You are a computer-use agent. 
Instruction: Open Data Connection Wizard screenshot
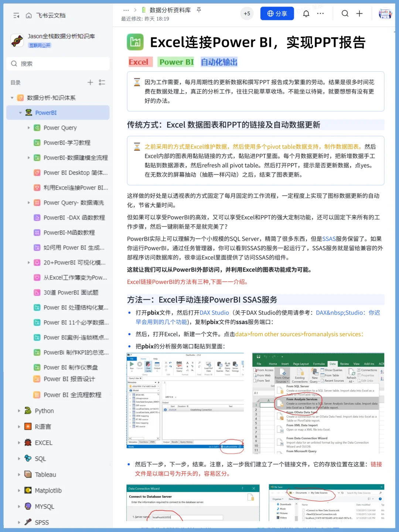[193, 502]
